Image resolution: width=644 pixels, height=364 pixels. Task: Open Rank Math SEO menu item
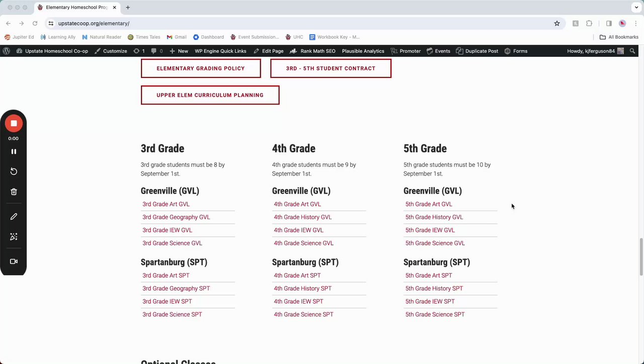coord(312,51)
